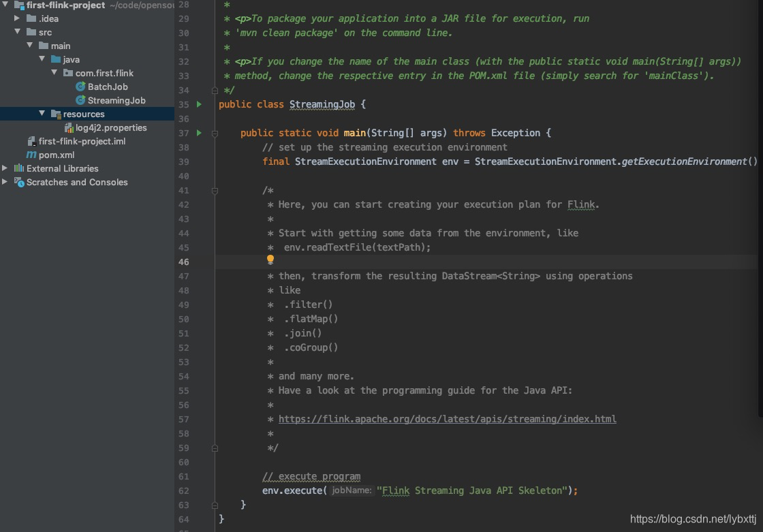The height and width of the screenshot is (532, 763).
Task: Click the .idea folder icon
Action: click(x=31, y=18)
